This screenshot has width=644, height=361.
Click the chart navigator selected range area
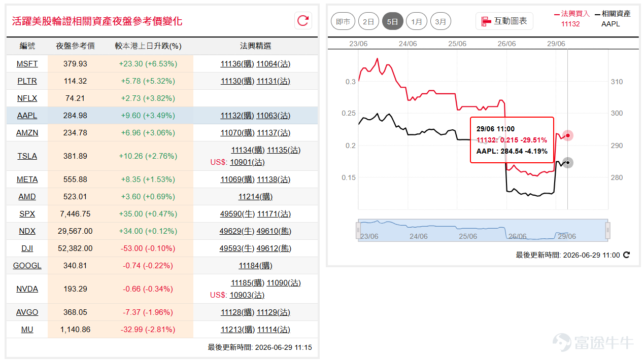click(483, 230)
